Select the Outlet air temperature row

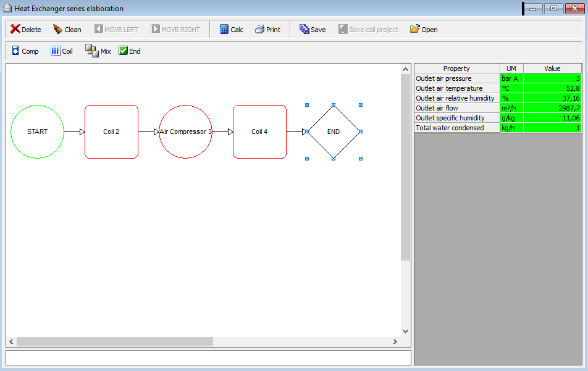498,88
